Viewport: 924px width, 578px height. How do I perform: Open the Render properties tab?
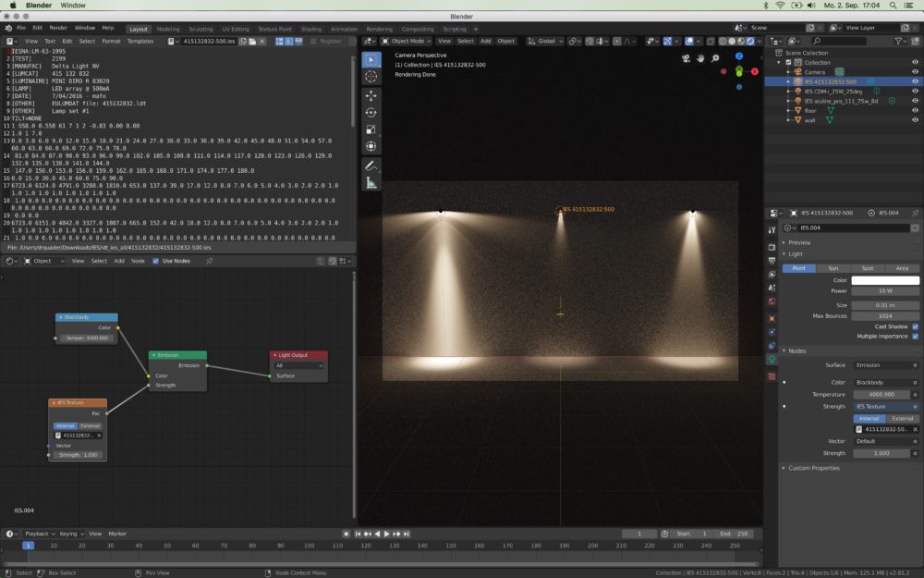coord(772,247)
